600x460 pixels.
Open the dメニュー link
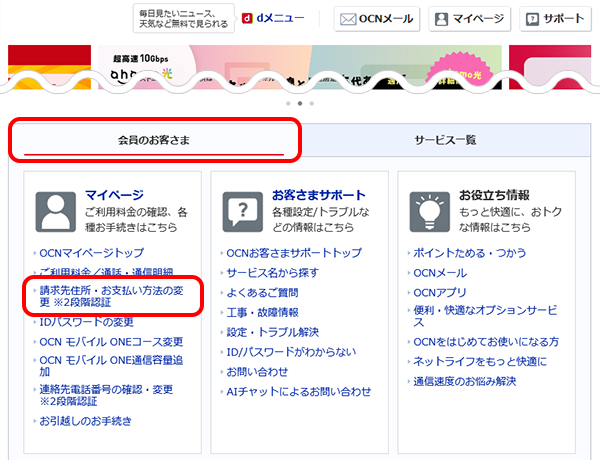pos(273,18)
